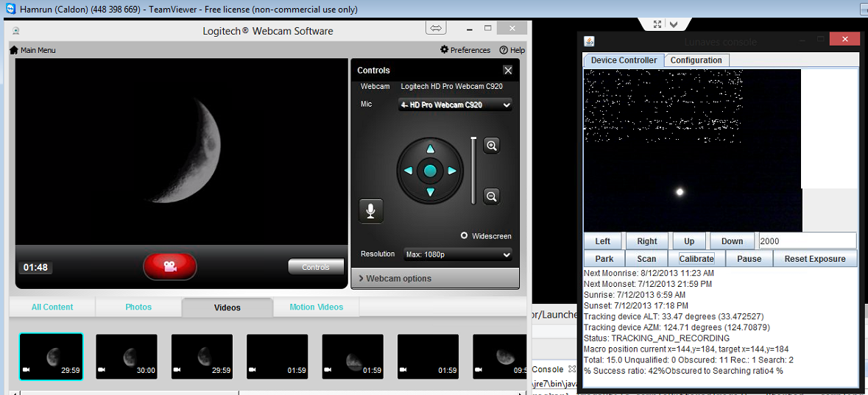
Task: Open the Configuration tab
Action: 696,60
